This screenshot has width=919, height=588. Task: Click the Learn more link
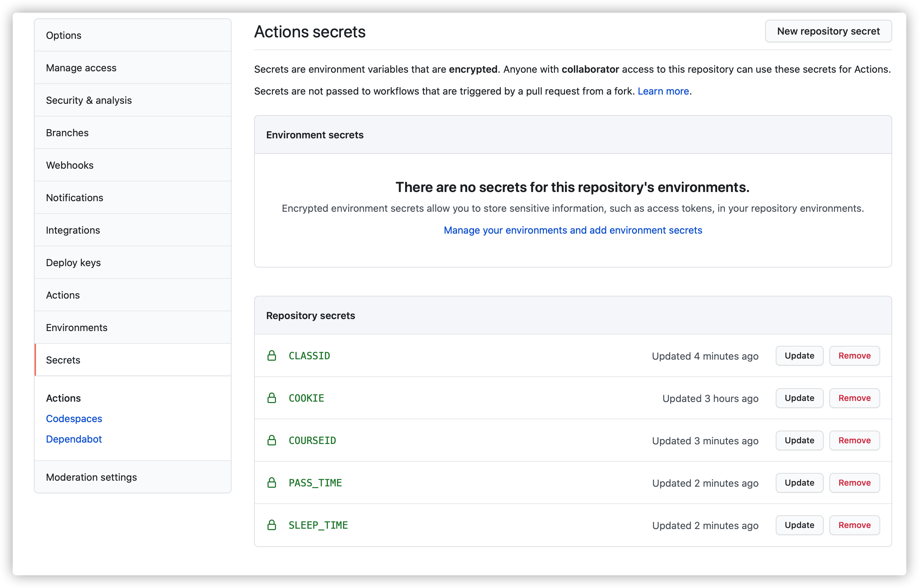click(x=663, y=91)
